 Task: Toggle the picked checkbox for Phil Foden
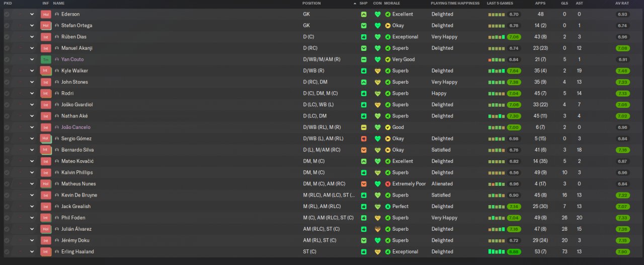tap(7, 218)
